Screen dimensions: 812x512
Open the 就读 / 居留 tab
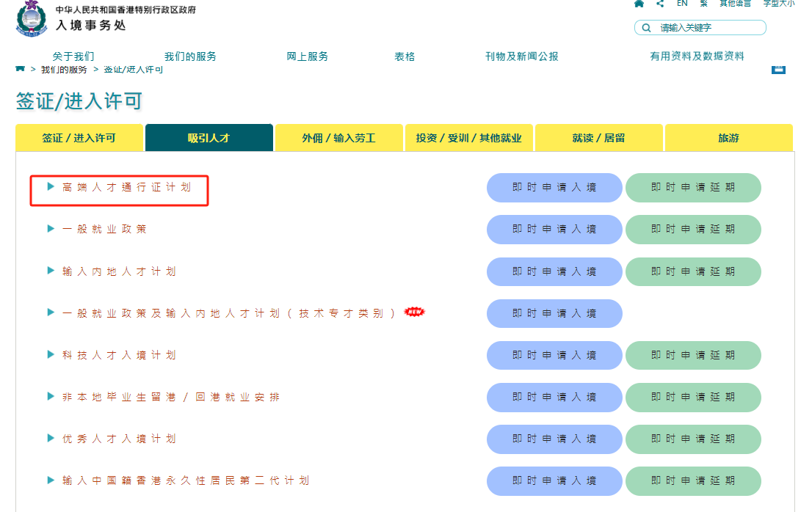click(x=598, y=138)
